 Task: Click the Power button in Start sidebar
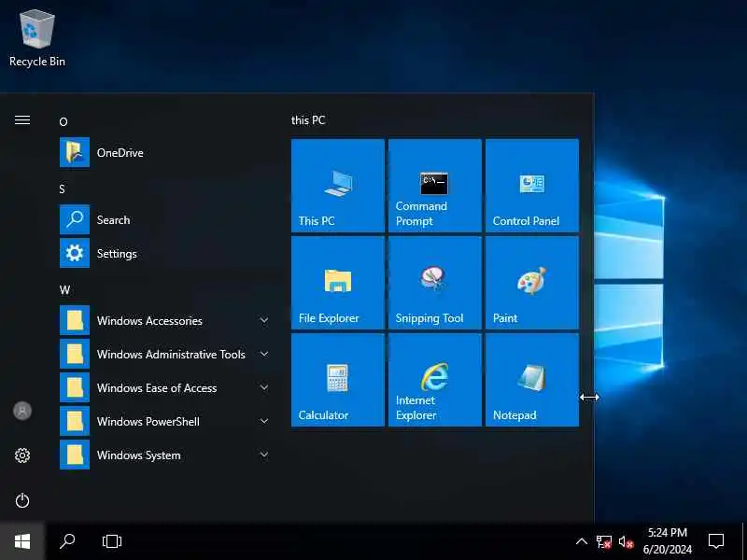pyautogui.click(x=22, y=500)
